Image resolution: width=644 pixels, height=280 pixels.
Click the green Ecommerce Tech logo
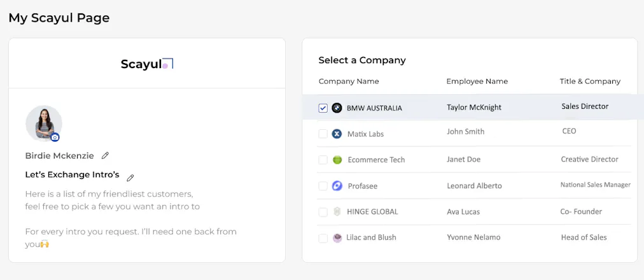(337, 160)
